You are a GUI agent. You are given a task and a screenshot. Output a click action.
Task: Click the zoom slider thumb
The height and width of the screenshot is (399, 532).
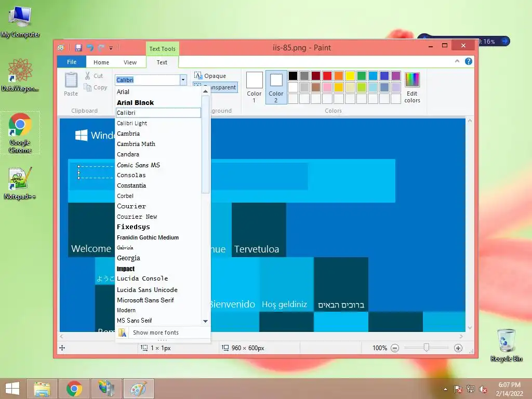(x=427, y=348)
